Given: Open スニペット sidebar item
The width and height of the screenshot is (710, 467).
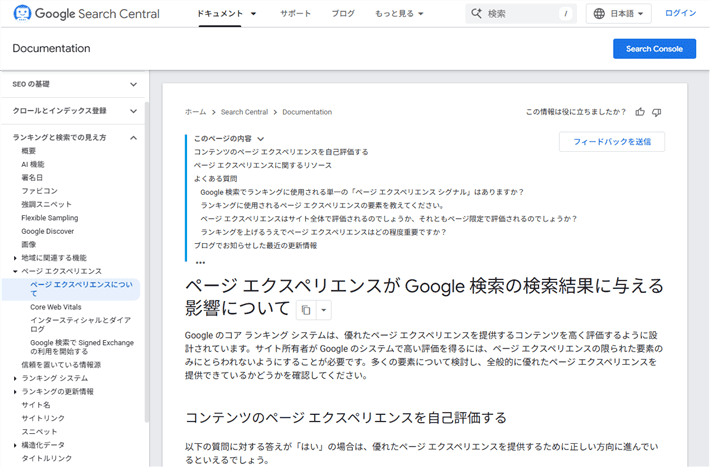Looking at the screenshot, I should point(39,432).
